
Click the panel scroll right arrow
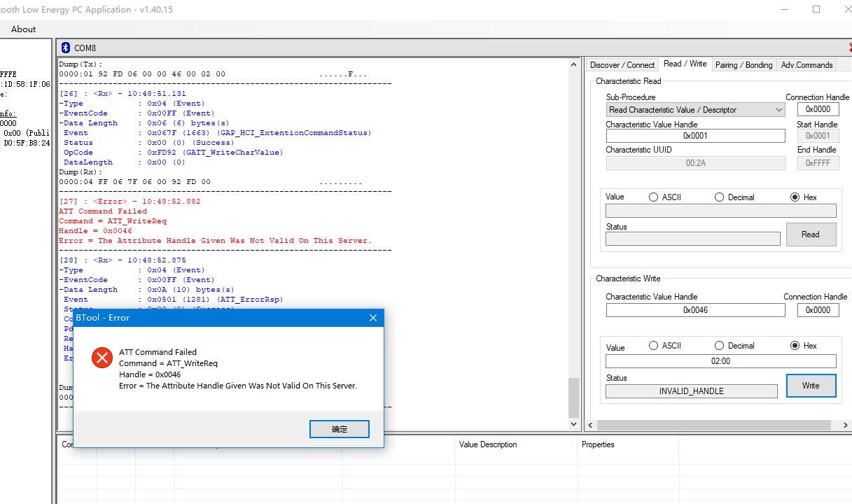click(x=844, y=425)
